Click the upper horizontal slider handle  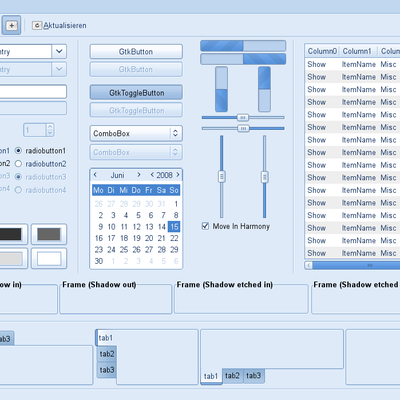pyautogui.click(x=243, y=117)
